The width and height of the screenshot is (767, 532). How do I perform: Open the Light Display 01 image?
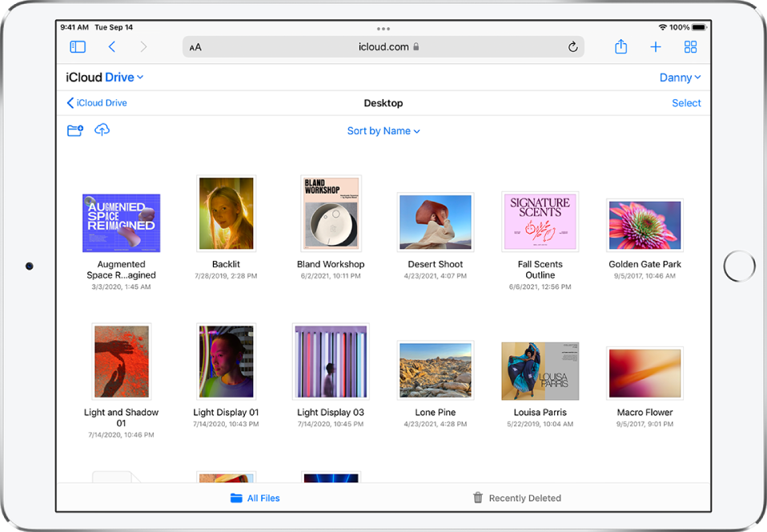point(226,362)
